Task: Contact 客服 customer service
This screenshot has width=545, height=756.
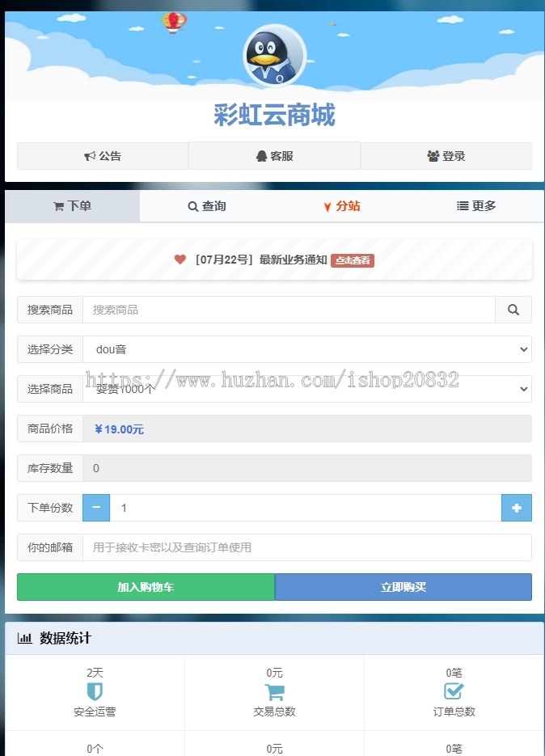Action: 274,156
